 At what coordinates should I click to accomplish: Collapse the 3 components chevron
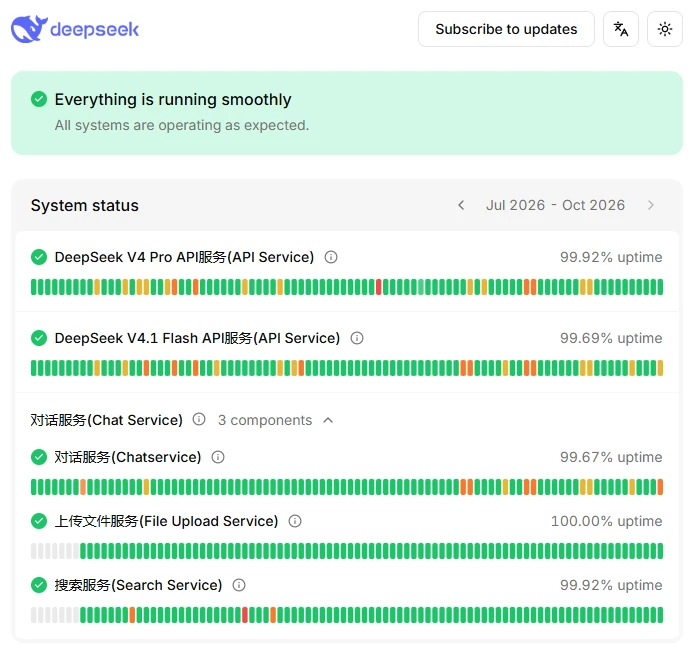coord(328,420)
